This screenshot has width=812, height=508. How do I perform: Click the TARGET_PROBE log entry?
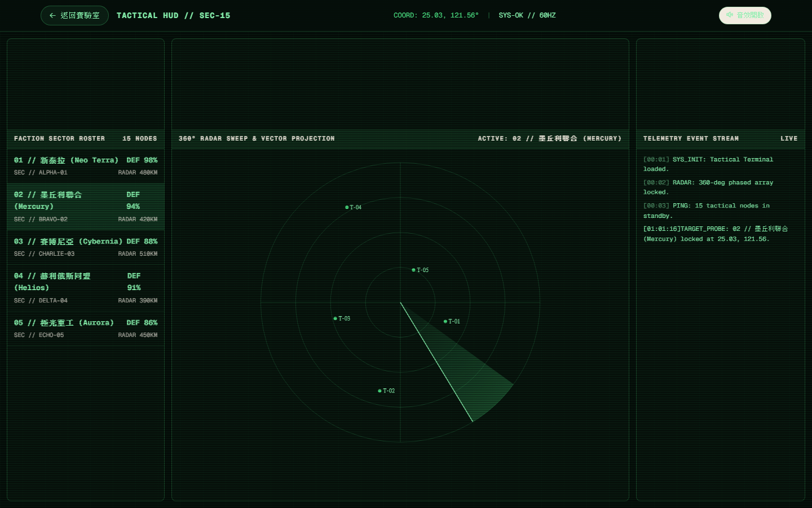pyautogui.click(x=720, y=234)
